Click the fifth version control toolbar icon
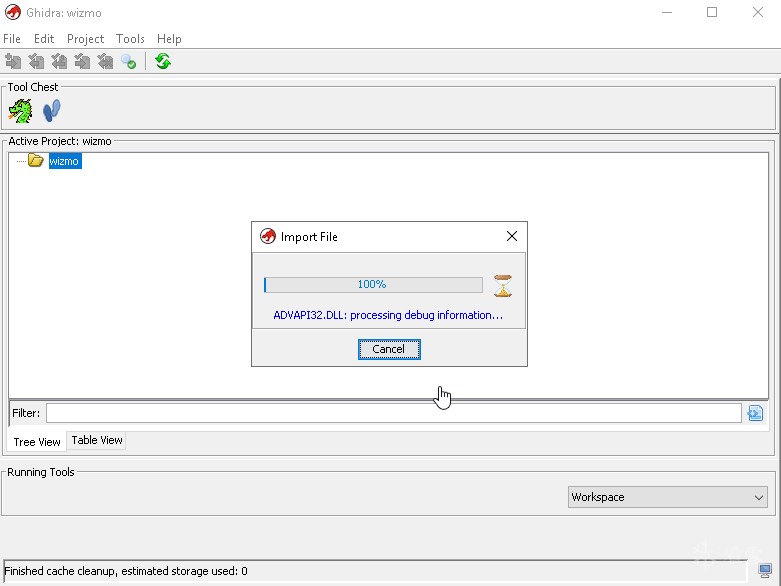 click(105, 61)
